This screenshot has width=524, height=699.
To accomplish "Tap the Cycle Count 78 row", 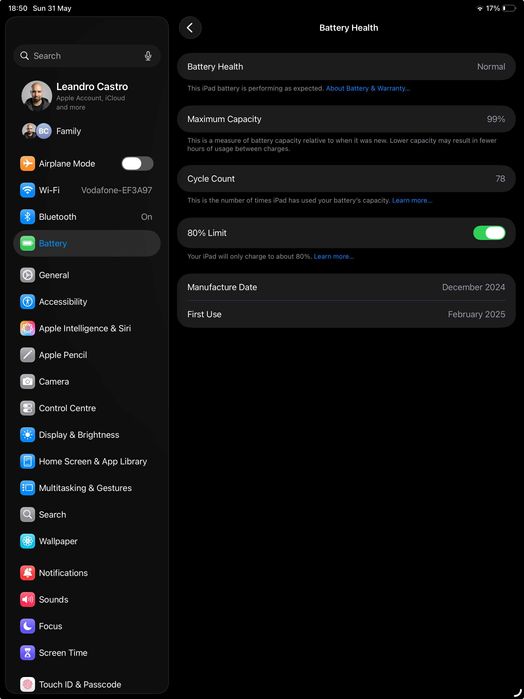I will 347,179.
